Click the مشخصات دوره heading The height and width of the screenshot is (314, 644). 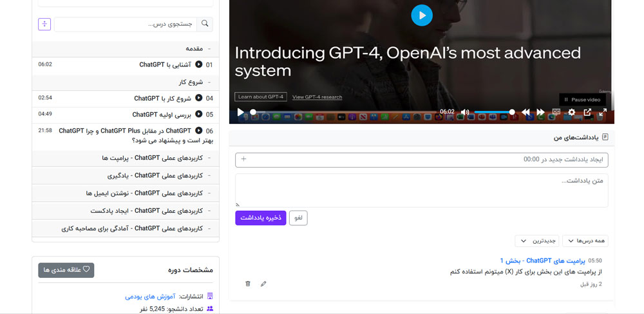tap(191, 270)
